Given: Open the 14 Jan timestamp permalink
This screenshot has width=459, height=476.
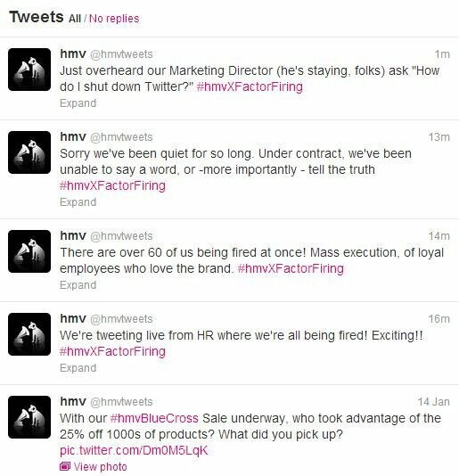Looking at the screenshot, I should [x=434, y=402].
